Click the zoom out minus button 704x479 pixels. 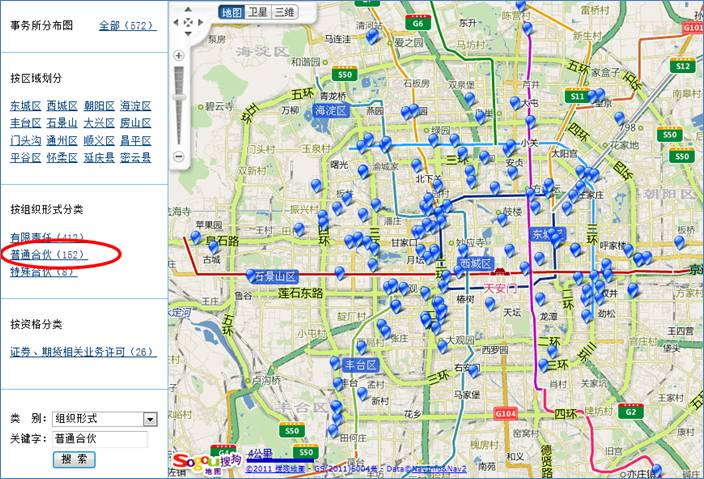pyautogui.click(x=179, y=156)
